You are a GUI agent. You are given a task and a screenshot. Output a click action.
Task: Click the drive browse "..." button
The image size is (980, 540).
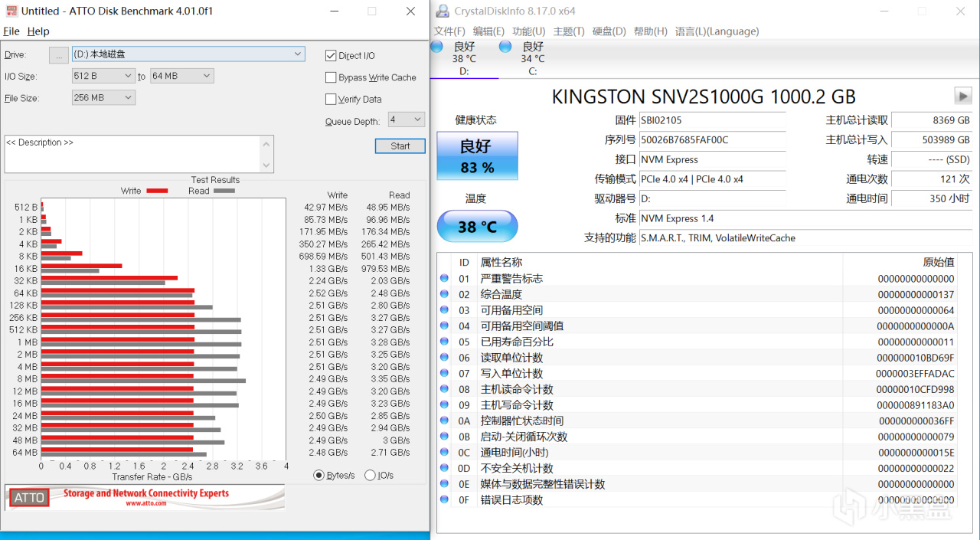(59, 54)
